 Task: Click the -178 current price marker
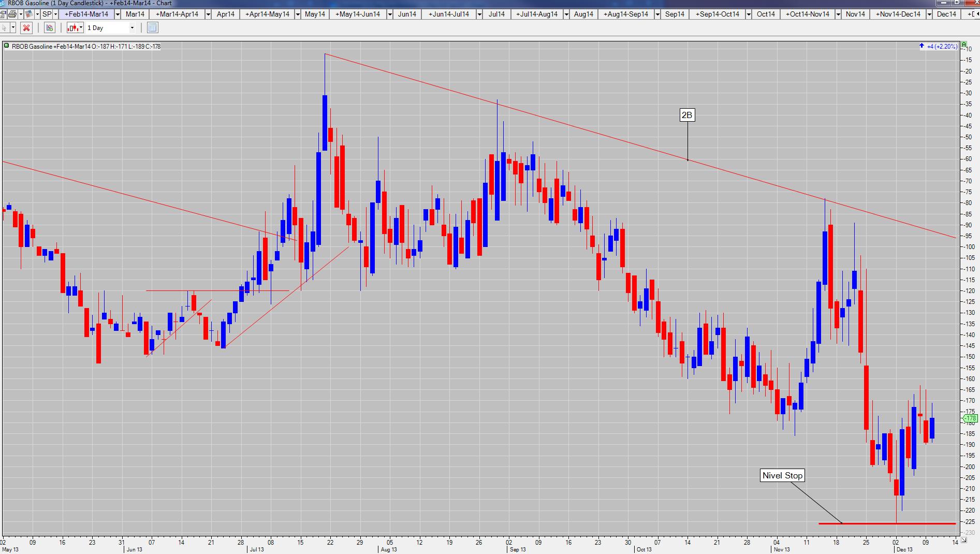pos(970,418)
